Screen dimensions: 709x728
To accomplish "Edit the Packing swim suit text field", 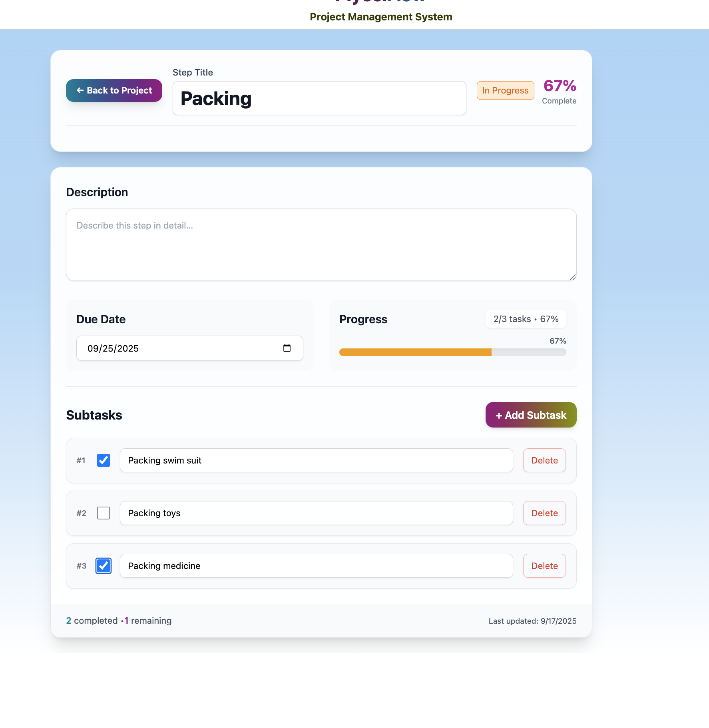I will (316, 460).
